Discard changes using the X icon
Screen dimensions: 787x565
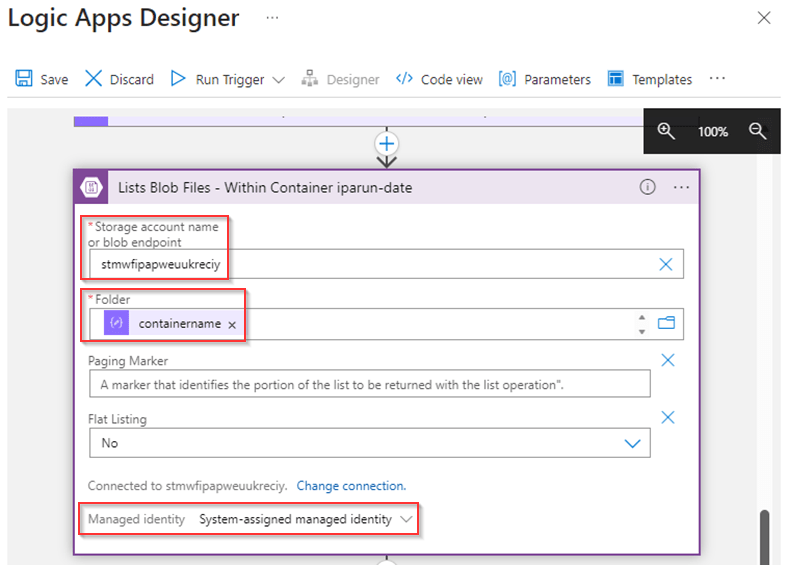click(x=93, y=79)
